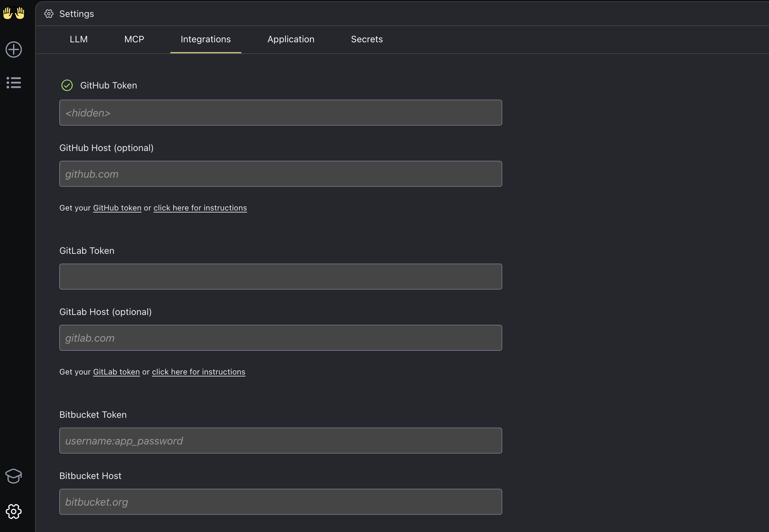This screenshot has width=769, height=532.
Task: Click the GitHub Host input field
Action: pos(280,174)
